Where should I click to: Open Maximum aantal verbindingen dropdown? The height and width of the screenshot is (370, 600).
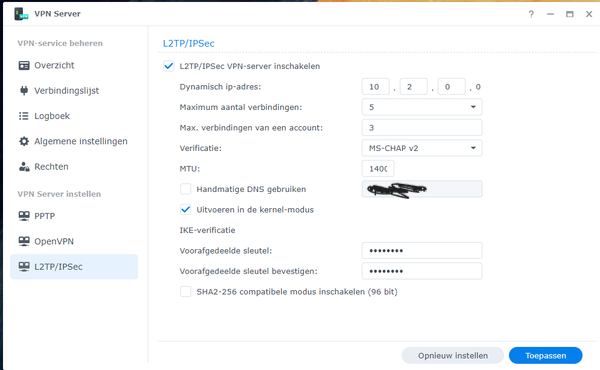pos(422,107)
